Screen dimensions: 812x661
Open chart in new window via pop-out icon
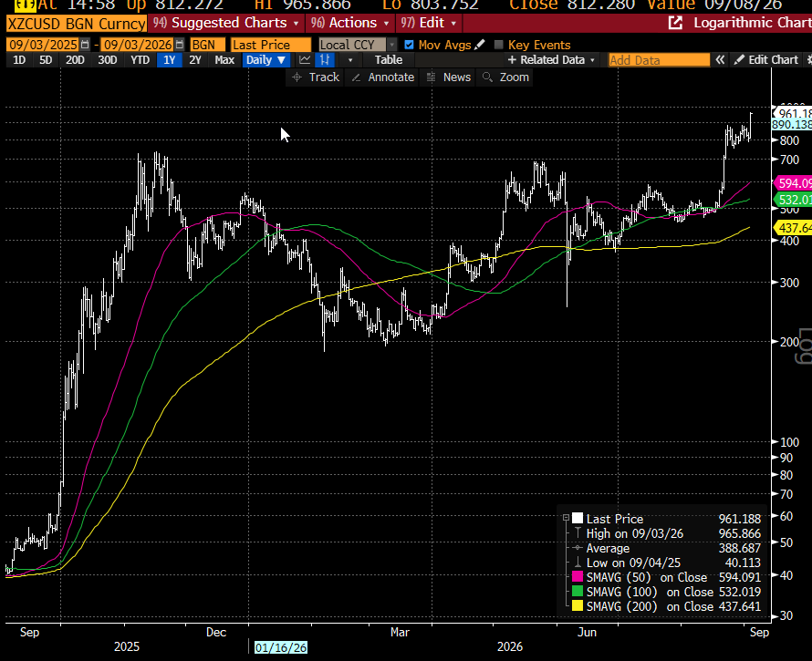click(x=675, y=23)
